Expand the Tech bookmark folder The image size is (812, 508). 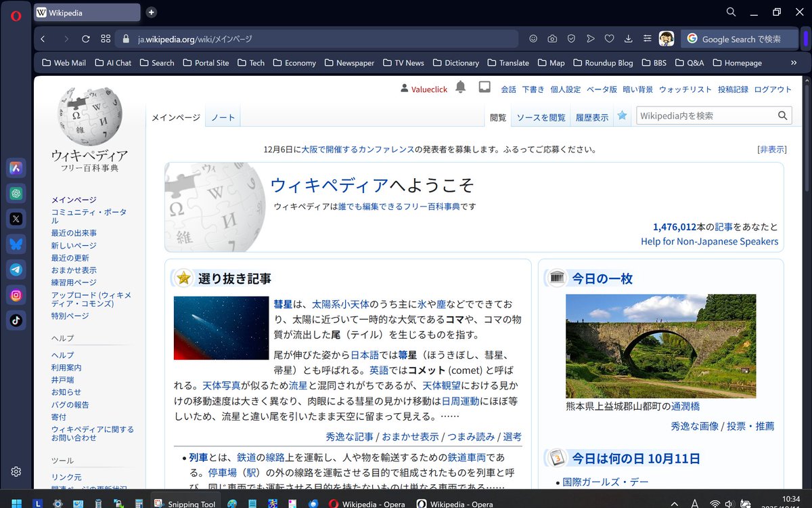tap(251, 63)
